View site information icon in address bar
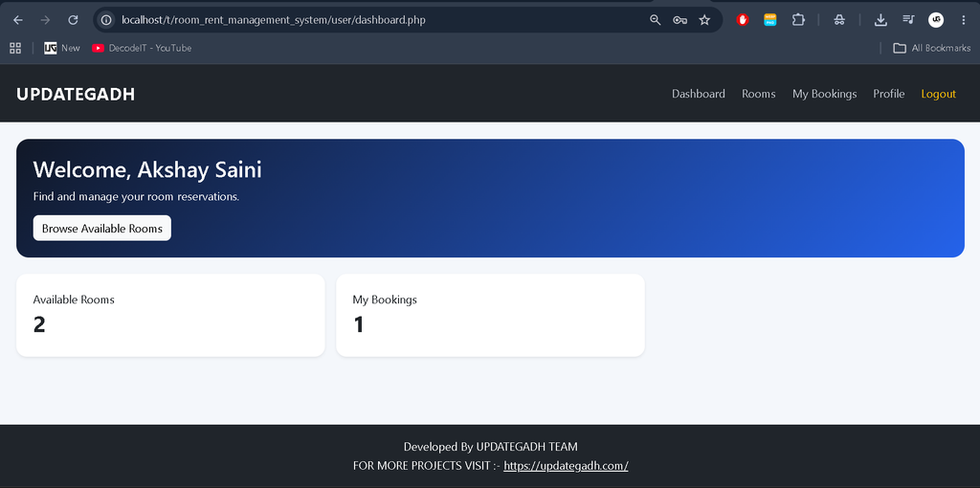The image size is (980, 488). pyautogui.click(x=106, y=20)
